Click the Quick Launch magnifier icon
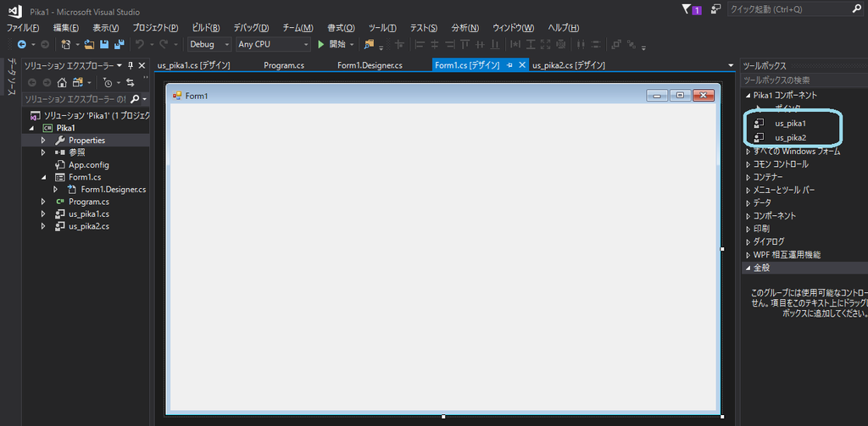This screenshot has height=426, width=868. [857, 8]
